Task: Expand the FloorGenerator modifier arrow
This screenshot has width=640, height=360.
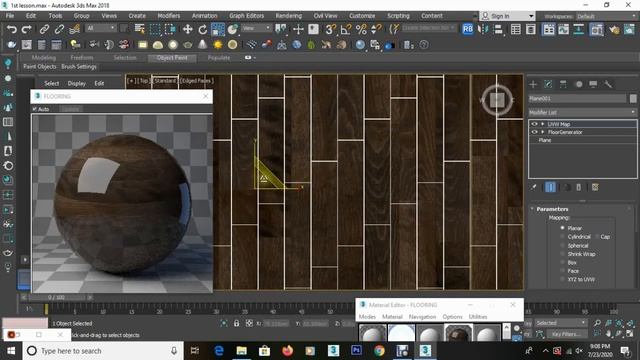Action: click(x=542, y=132)
